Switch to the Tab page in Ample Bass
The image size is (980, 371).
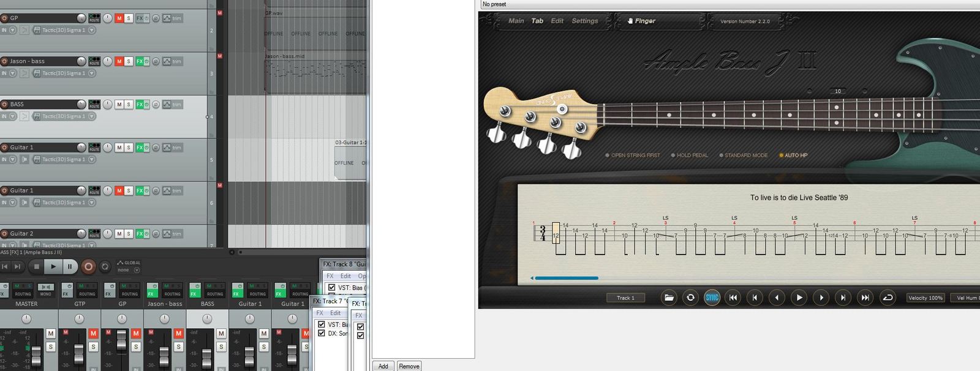537,21
